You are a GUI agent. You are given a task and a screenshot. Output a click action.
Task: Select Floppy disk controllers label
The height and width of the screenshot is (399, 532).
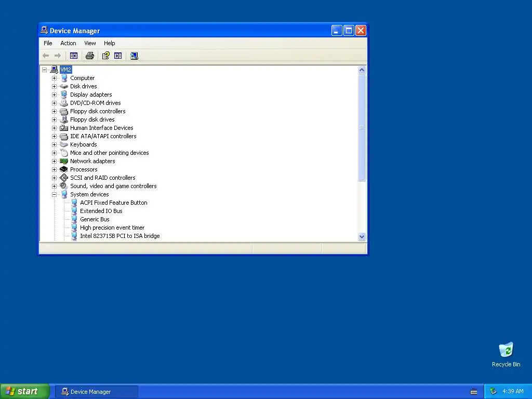[x=98, y=111]
